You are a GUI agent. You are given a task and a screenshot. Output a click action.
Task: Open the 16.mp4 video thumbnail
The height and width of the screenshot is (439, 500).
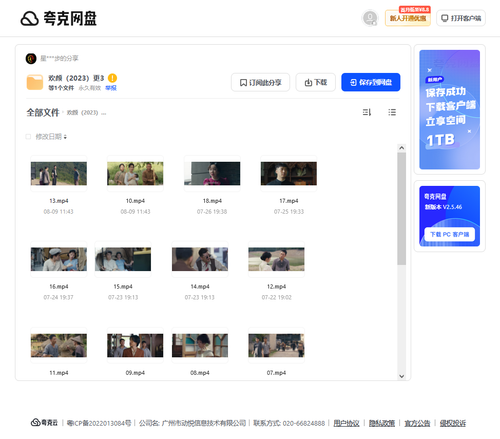(x=59, y=259)
